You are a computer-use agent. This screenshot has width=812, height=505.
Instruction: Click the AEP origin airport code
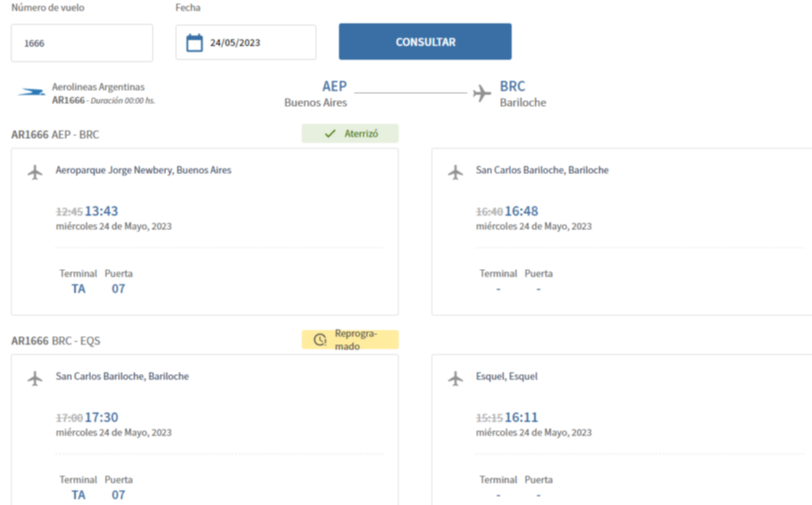click(335, 87)
